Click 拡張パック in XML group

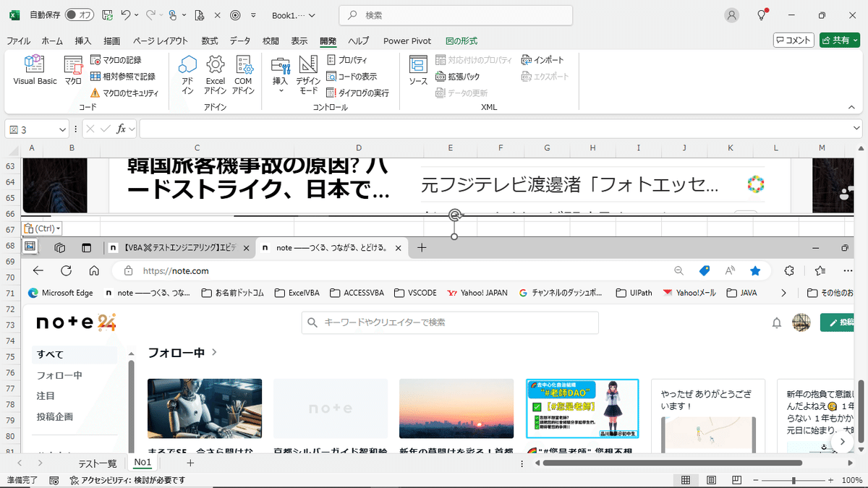click(458, 76)
